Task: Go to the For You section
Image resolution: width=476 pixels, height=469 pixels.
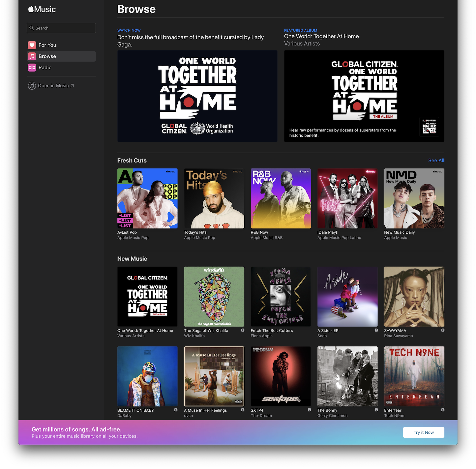Action: point(47,45)
